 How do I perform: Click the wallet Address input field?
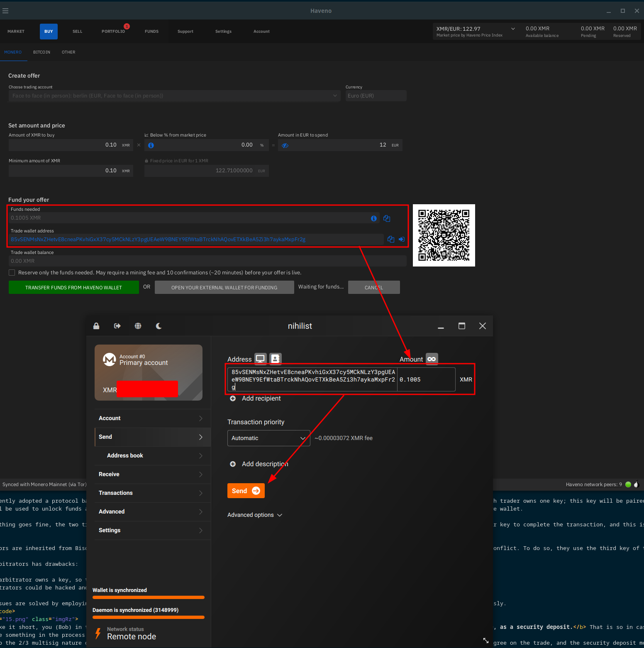point(312,379)
